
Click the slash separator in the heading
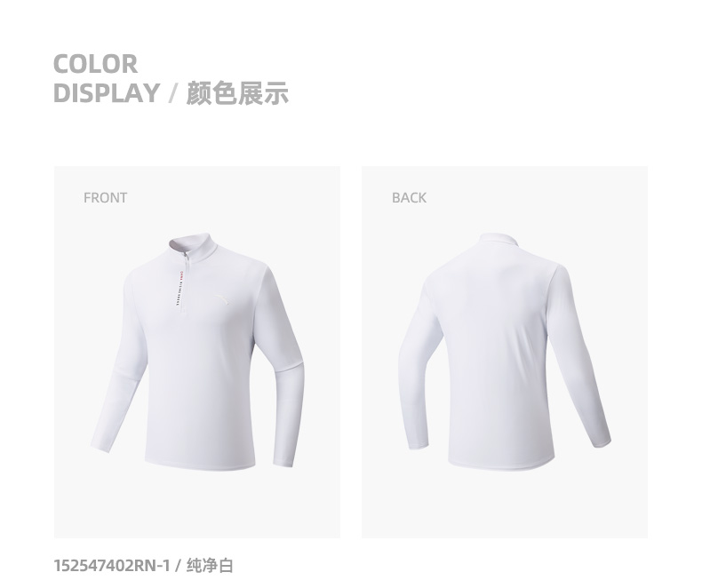coord(172,93)
